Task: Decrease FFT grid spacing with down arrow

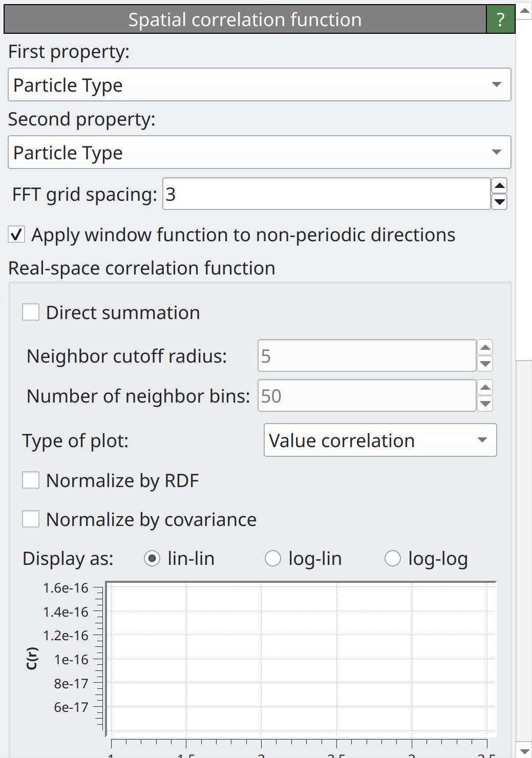Action: [x=499, y=202]
